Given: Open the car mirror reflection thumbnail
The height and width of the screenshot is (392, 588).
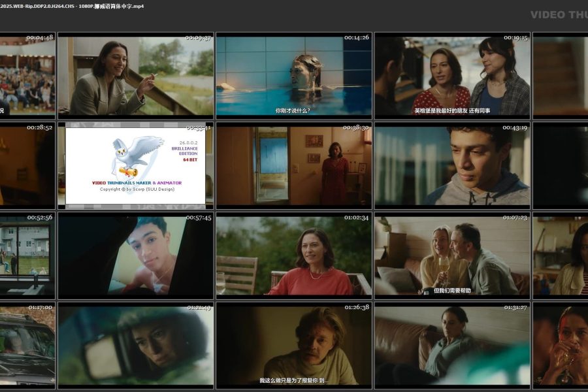Looking at the screenshot, I should coord(135,346).
